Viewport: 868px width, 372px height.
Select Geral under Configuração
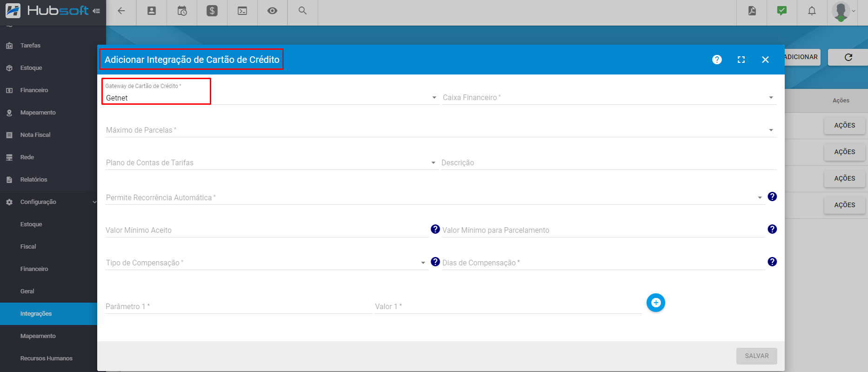[48, 291]
